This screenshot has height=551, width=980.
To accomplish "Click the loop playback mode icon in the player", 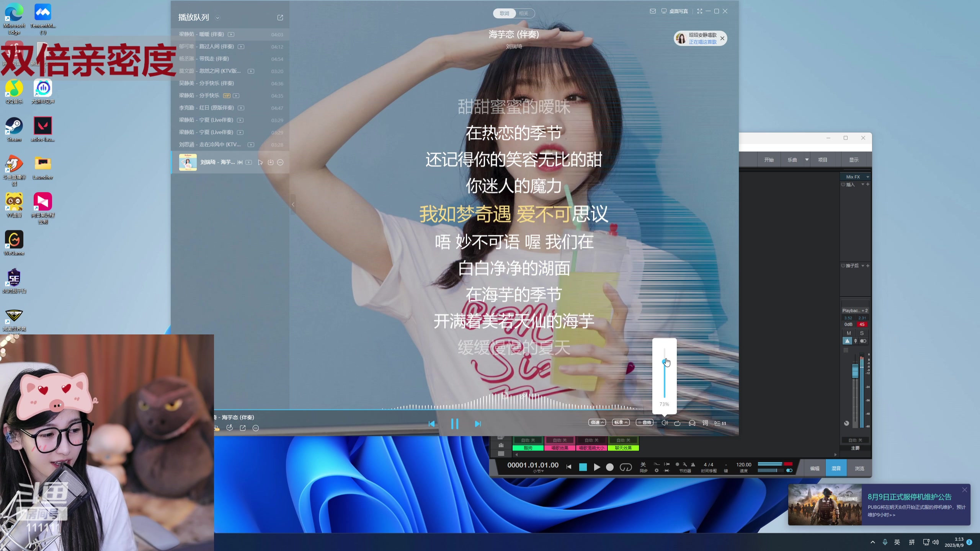I will 677,423.
